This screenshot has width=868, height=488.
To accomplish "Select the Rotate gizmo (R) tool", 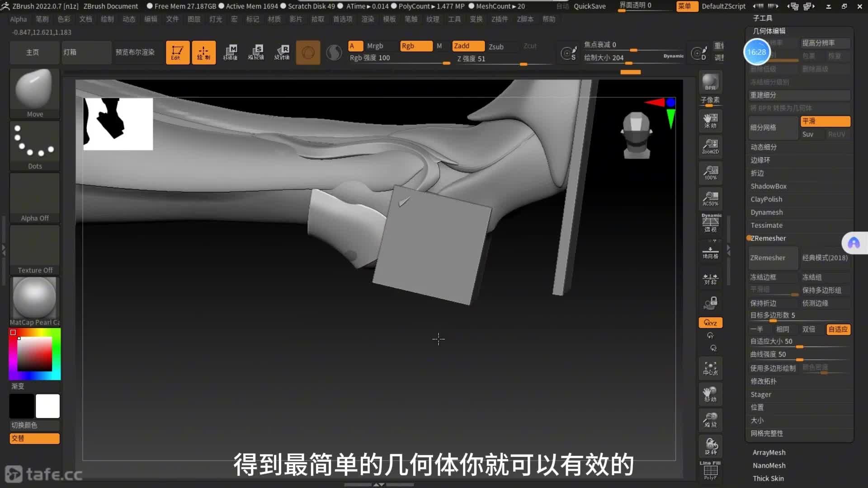I will [282, 52].
